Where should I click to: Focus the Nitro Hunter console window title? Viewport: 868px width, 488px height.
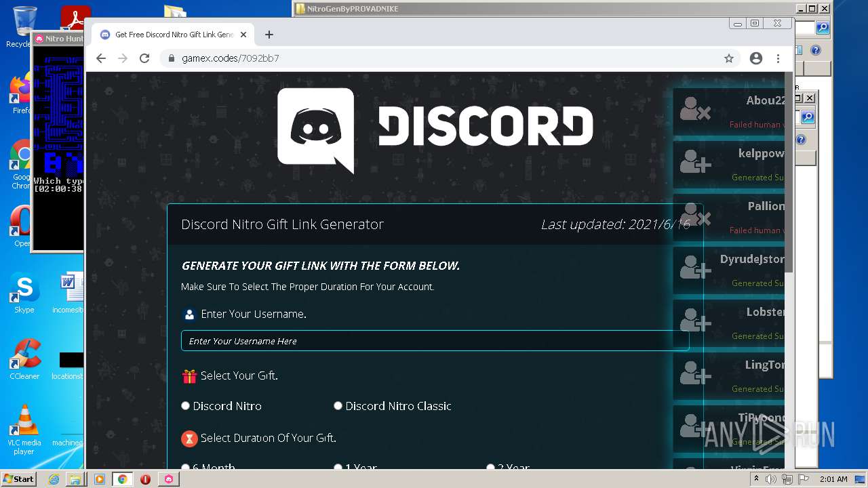point(60,39)
